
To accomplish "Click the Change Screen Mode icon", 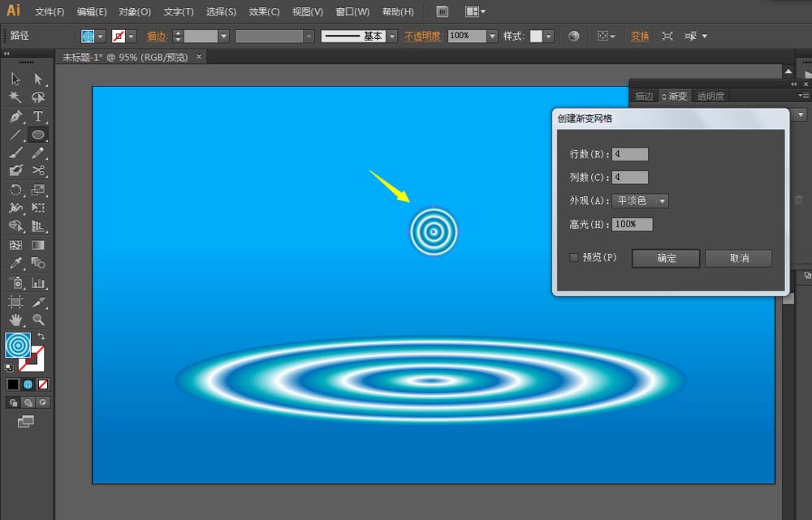I will [x=25, y=422].
